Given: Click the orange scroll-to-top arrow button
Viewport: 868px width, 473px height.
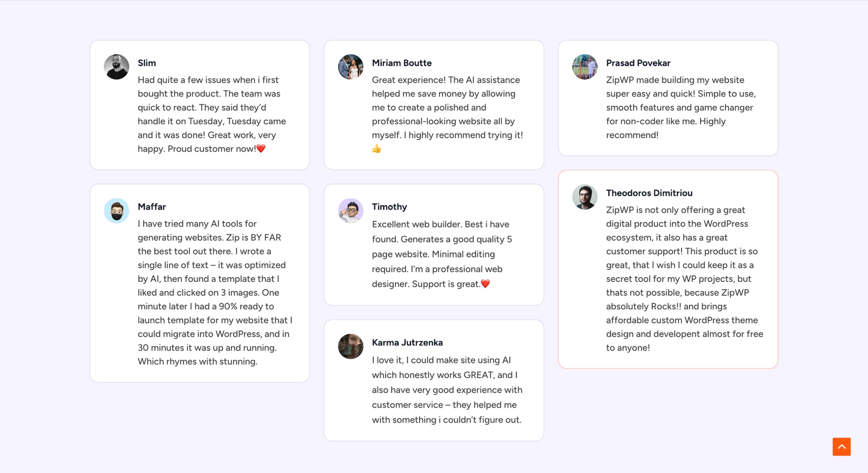Looking at the screenshot, I should (841, 447).
